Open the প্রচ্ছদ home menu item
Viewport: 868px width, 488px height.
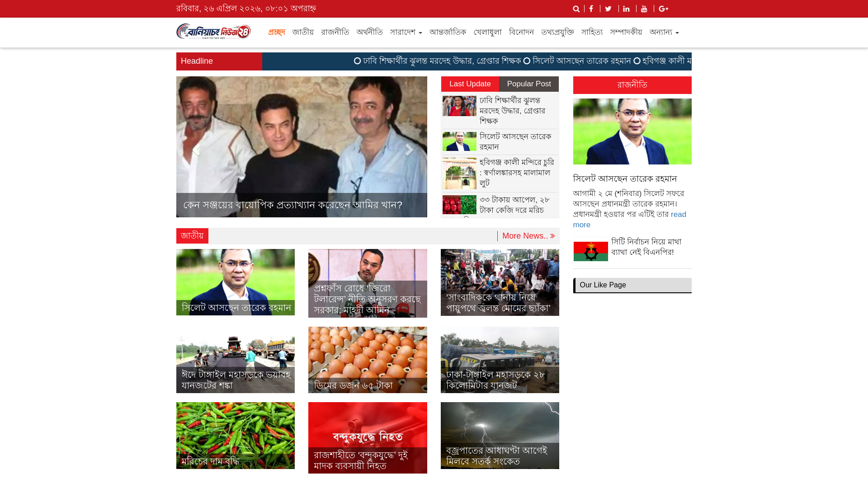click(277, 33)
